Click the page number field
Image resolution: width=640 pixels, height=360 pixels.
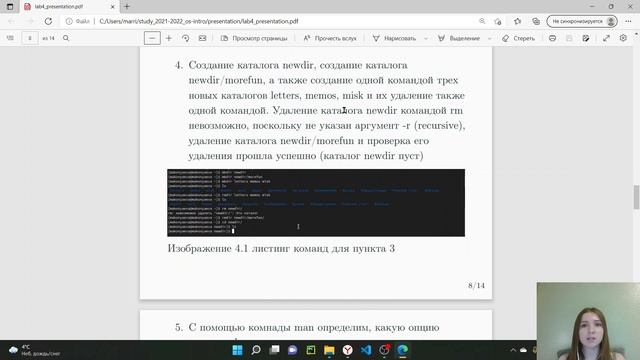[30, 38]
